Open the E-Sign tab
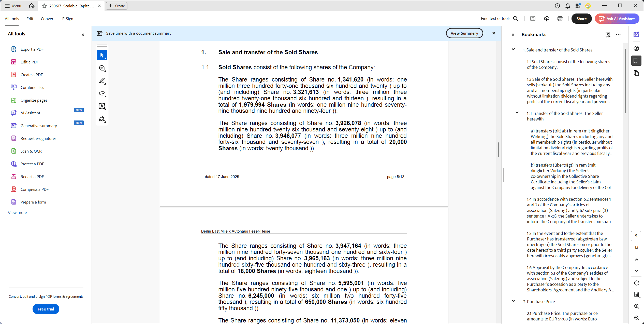 (68, 19)
